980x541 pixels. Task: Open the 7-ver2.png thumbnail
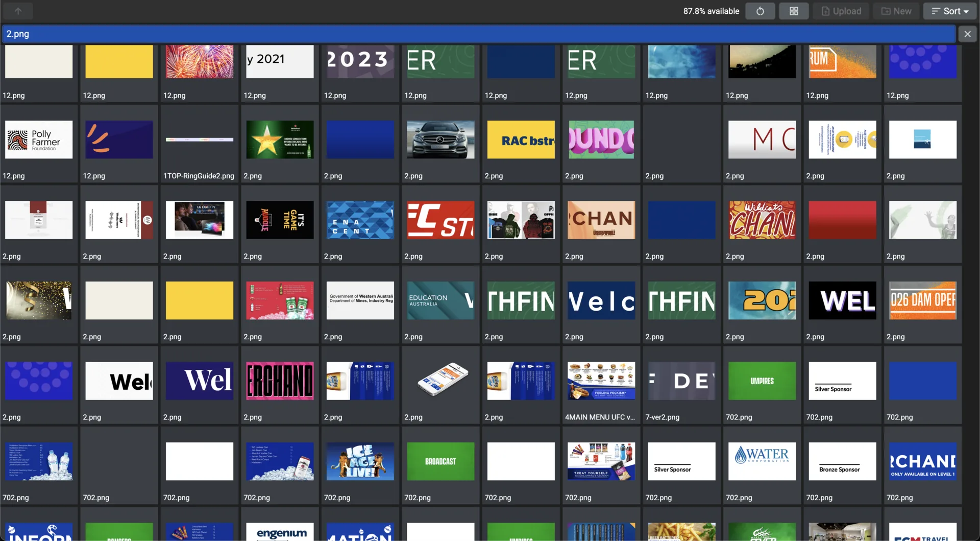[681, 381]
